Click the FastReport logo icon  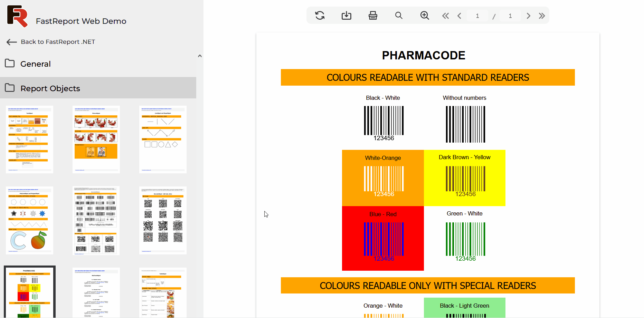click(x=17, y=16)
